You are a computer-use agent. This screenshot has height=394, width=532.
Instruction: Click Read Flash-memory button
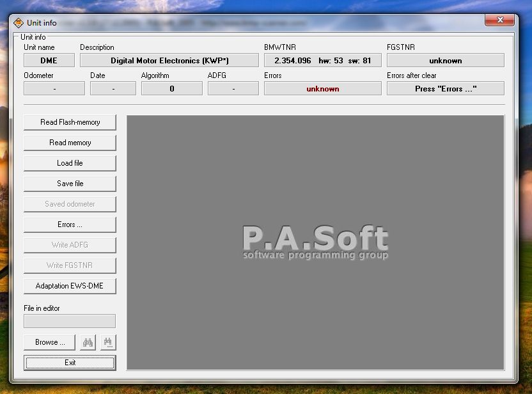click(70, 122)
